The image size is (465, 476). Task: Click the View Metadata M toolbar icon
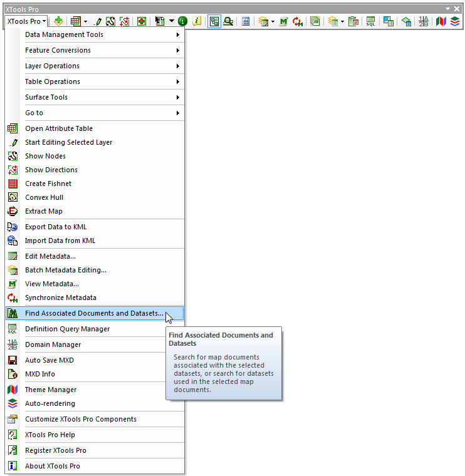coord(283,21)
